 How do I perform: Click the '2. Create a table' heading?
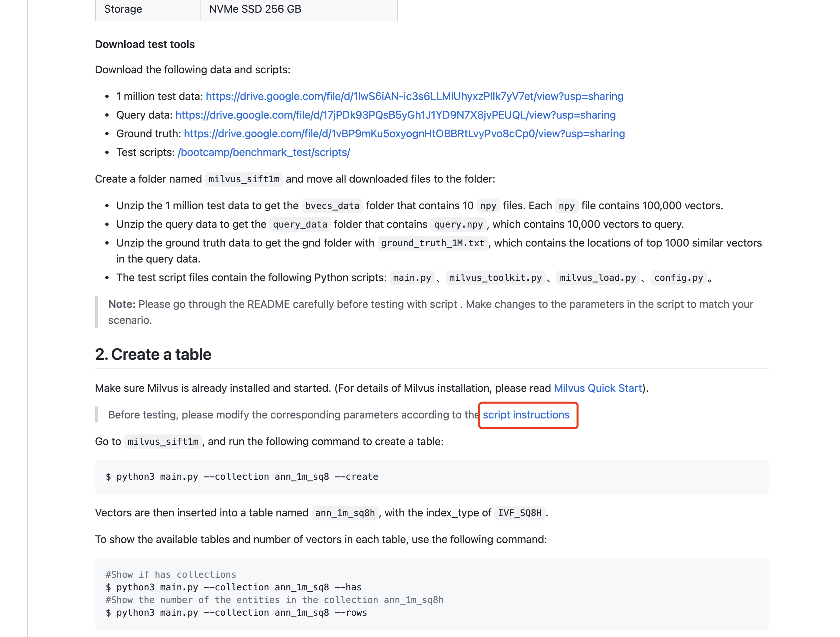pos(154,354)
